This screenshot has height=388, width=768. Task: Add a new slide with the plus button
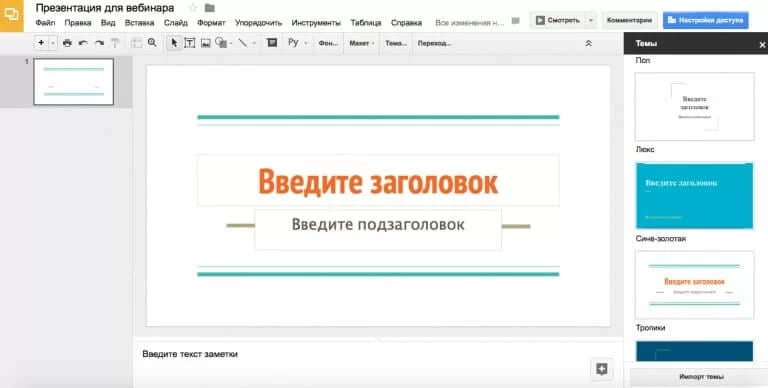tap(41, 43)
